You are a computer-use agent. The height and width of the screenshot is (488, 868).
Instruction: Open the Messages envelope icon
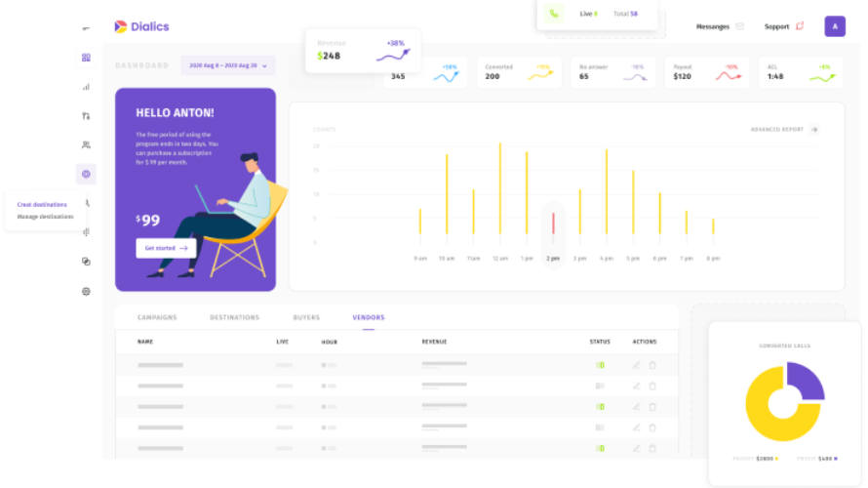coord(740,26)
